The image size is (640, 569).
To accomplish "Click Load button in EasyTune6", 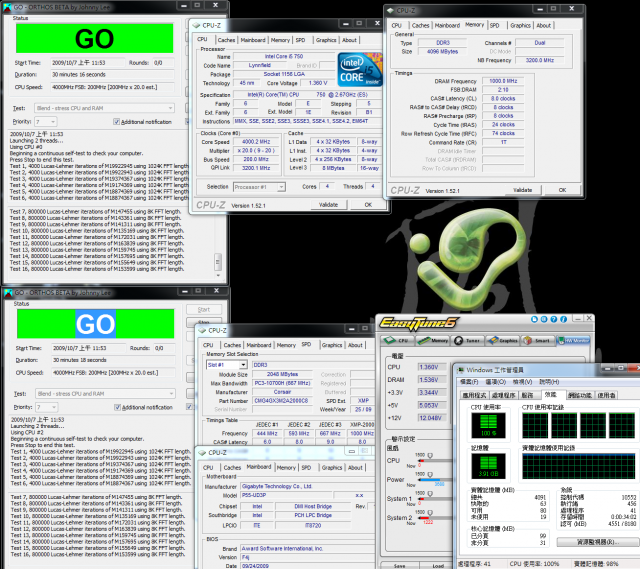I will [438, 566].
